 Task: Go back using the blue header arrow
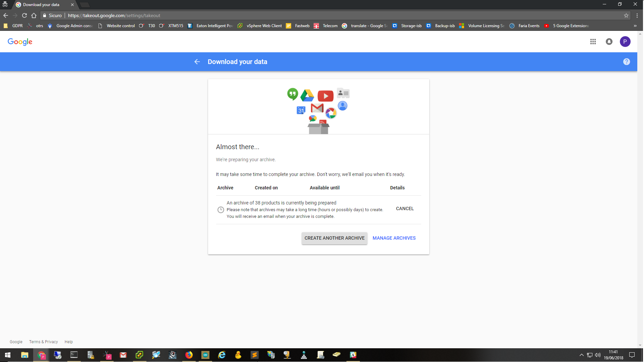[197, 62]
